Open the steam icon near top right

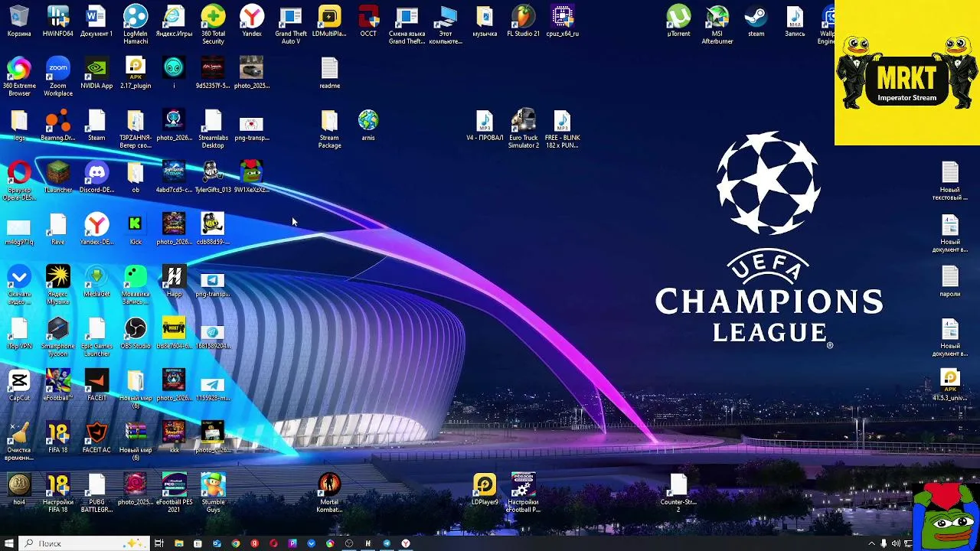[x=756, y=21]
